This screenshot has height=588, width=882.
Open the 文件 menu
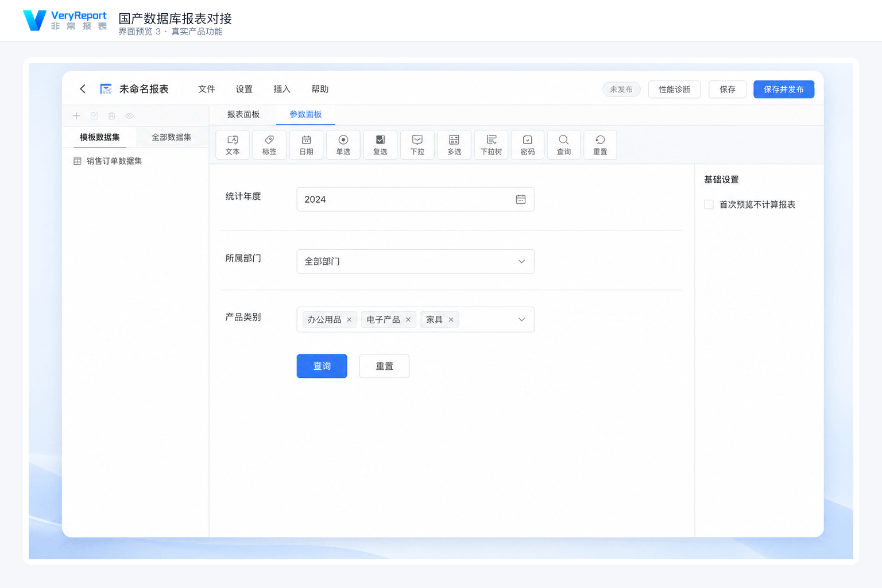[x=207, y=89]
